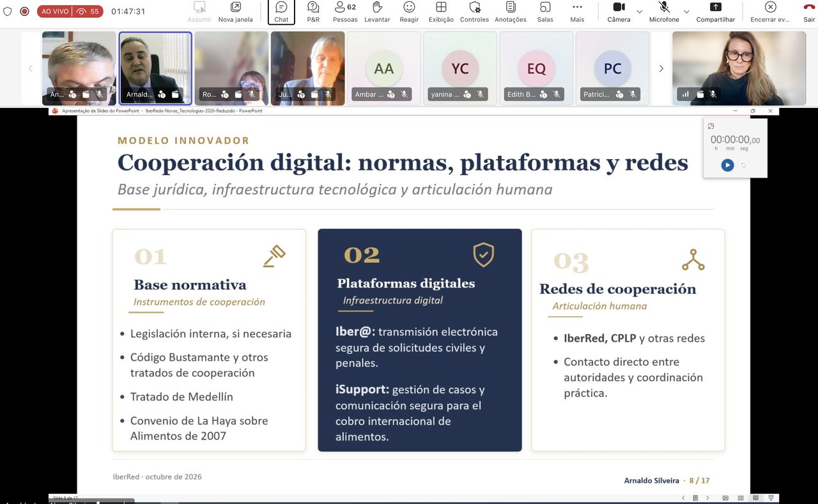The width and height of the screenshot is (818, 504).
Task: Share screen using Compartilhar
Action: point(716,11)
